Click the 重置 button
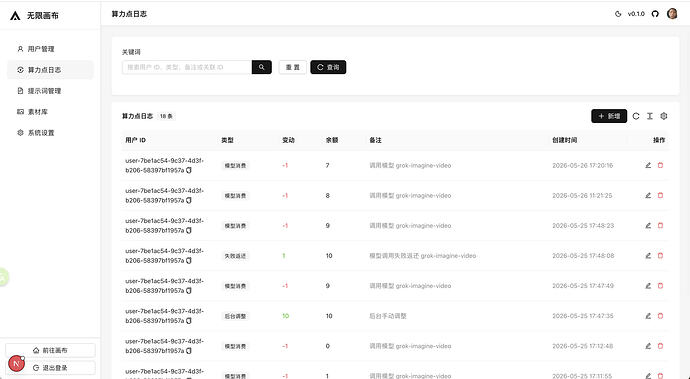Viewport: 690px width, 379px height. 293,67
